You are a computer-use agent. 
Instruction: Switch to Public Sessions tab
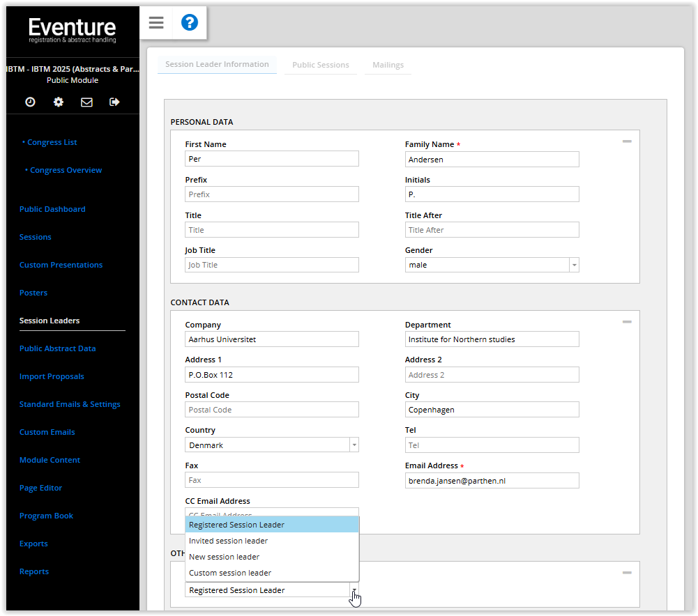pyautogui.click(x=320, y=65)
